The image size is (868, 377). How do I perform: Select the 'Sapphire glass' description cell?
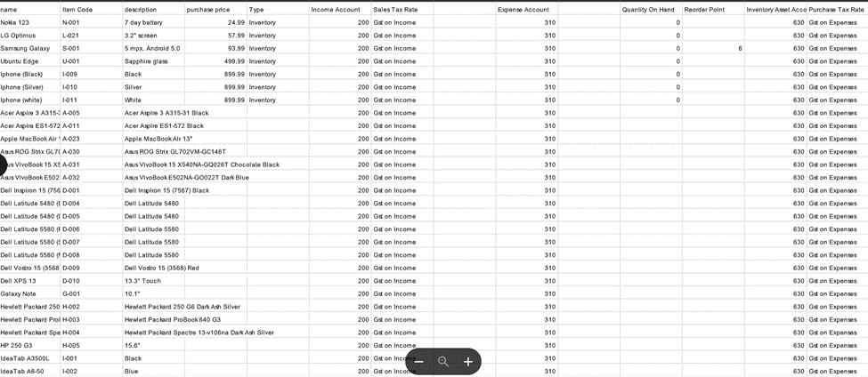(146, 61)
